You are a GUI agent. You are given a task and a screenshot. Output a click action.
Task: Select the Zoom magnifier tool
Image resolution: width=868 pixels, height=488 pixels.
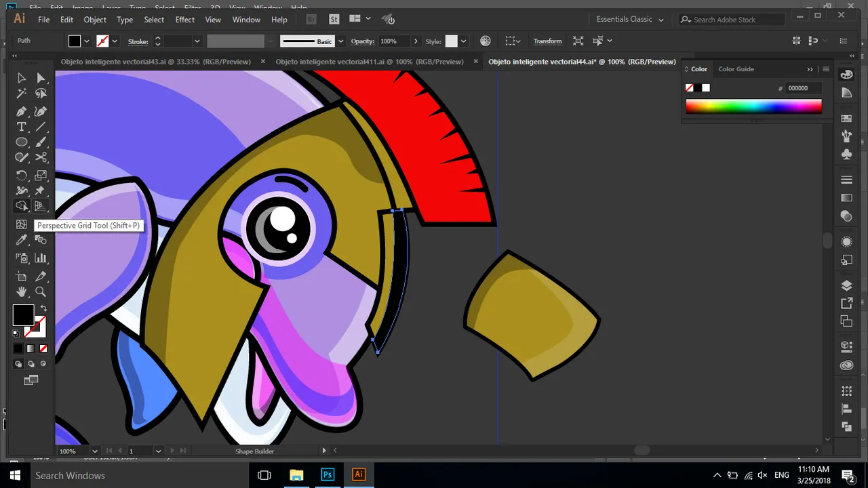pyautogui.click(x=41, y=291)
